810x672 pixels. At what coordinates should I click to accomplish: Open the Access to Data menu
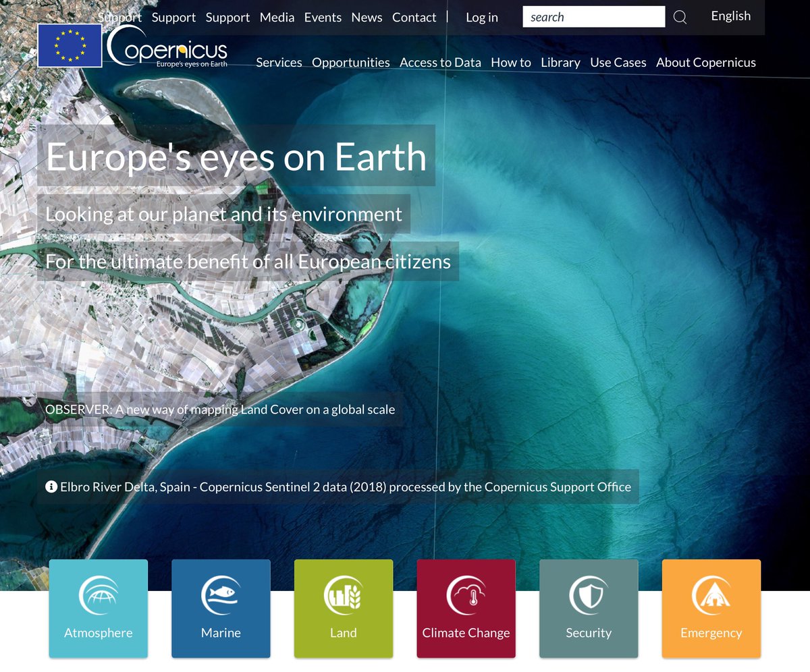pyautogui.click(x=440, y=63)
